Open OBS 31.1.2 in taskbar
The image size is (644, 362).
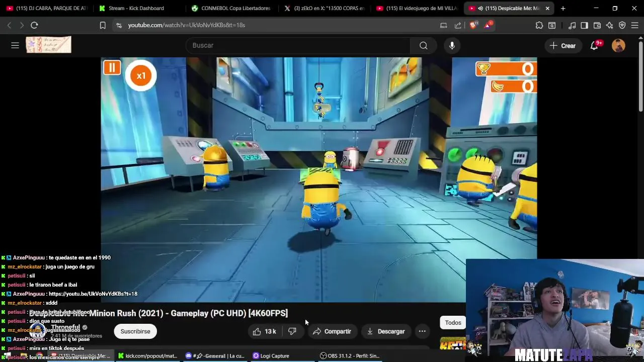(350, 356)
